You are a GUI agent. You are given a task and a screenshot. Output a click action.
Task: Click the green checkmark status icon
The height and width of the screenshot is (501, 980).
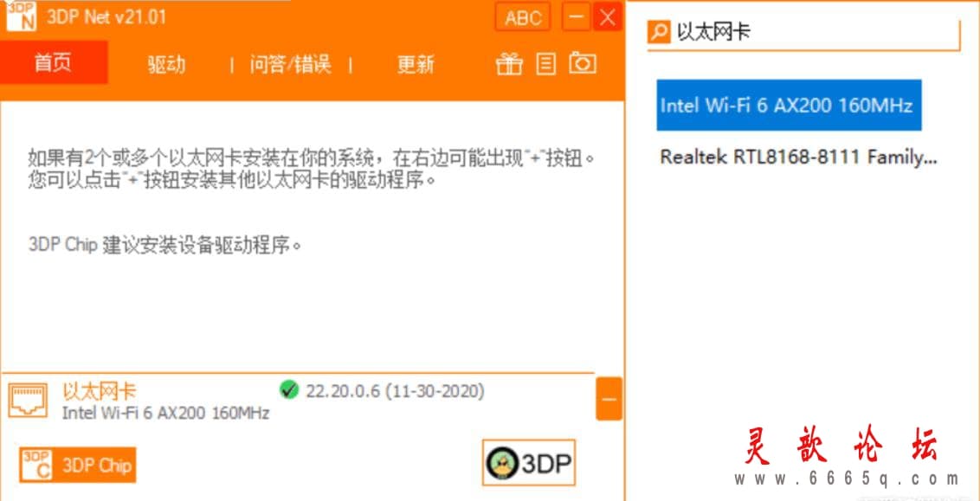[x=289, y=389]
